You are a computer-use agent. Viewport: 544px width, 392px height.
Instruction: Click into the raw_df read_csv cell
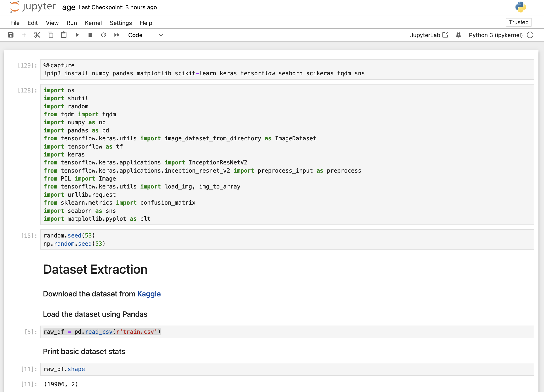(288, 332)
